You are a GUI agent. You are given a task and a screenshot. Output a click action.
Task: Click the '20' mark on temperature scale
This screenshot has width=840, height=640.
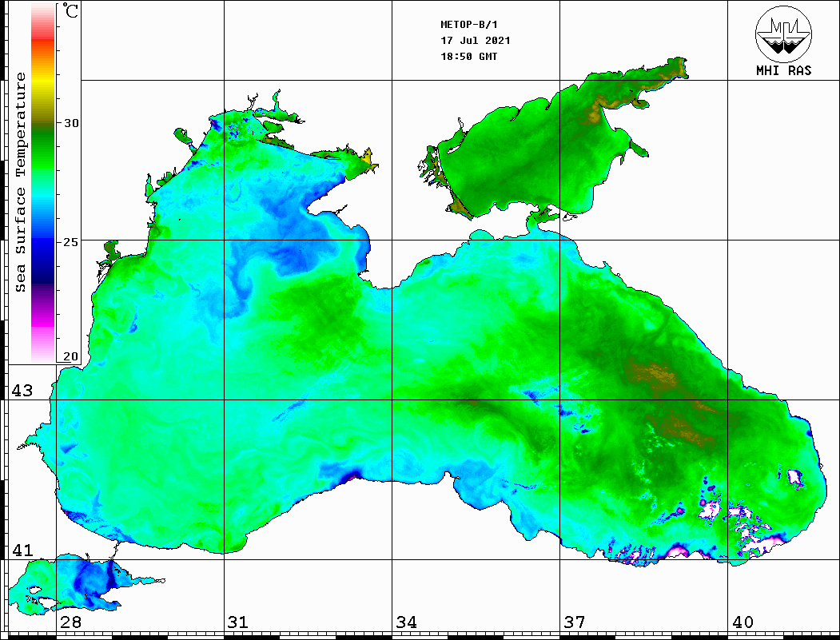pos(70,356)
